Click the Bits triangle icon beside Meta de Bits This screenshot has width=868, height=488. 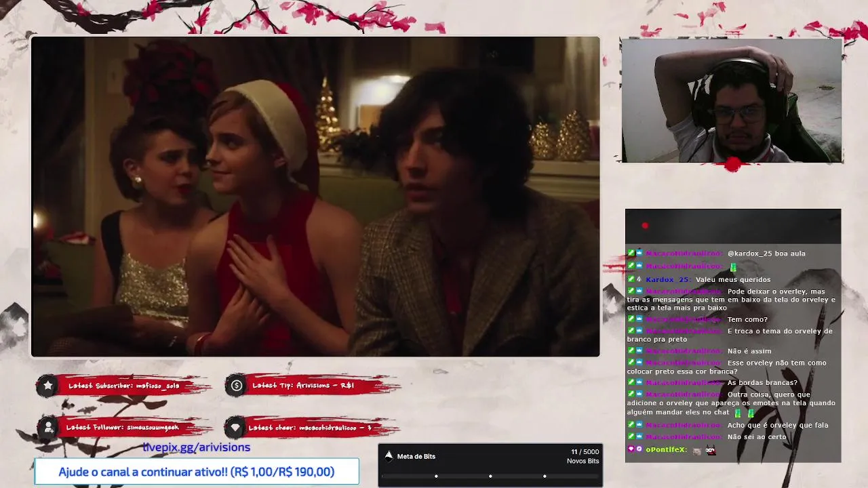389,455
